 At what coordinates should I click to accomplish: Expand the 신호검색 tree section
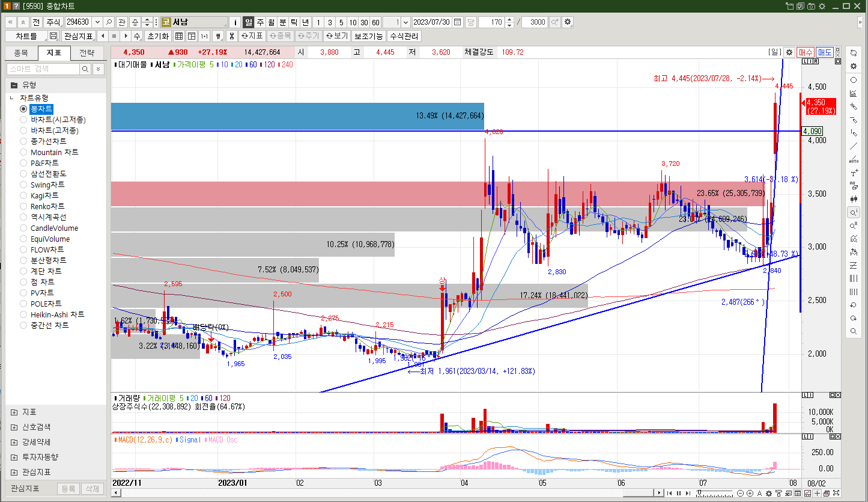(14, 427)
